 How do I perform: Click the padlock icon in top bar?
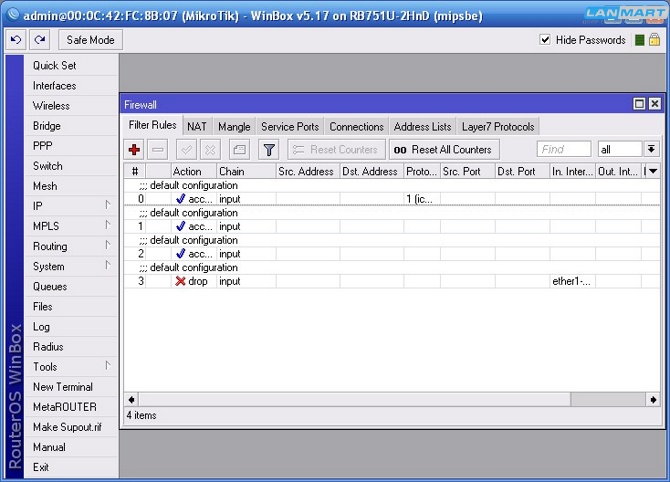tap(654, 40)
